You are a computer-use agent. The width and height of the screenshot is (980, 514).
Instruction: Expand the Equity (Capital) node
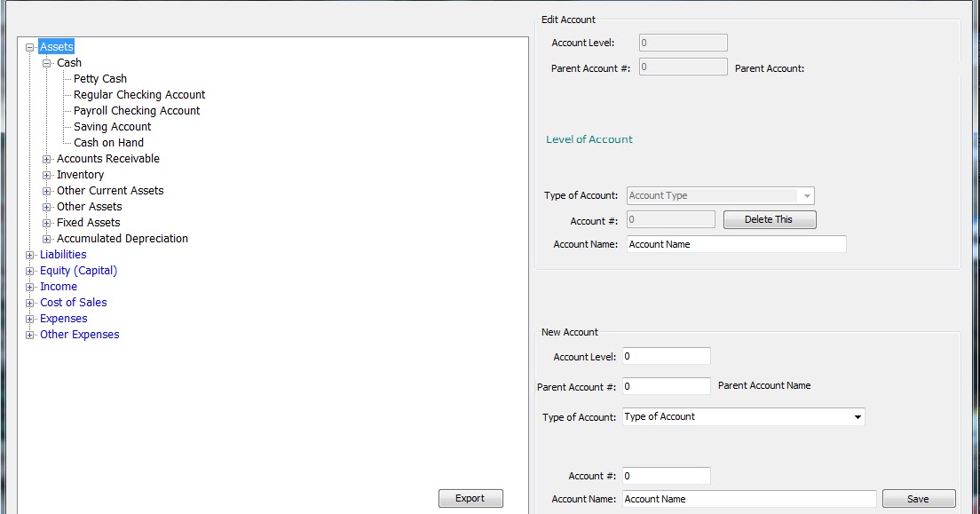[29, 271]
